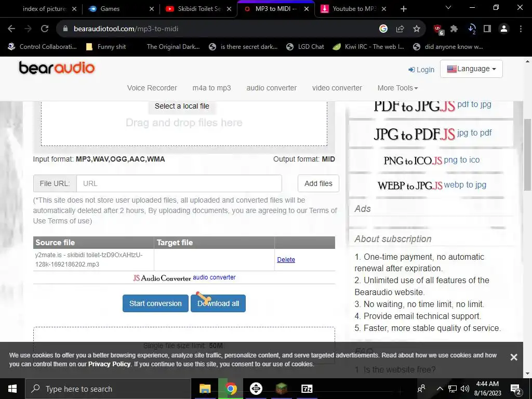Click the JS Audio Converter ad link
The width and height of the screenshot is (532, 399).
[184, 277]
